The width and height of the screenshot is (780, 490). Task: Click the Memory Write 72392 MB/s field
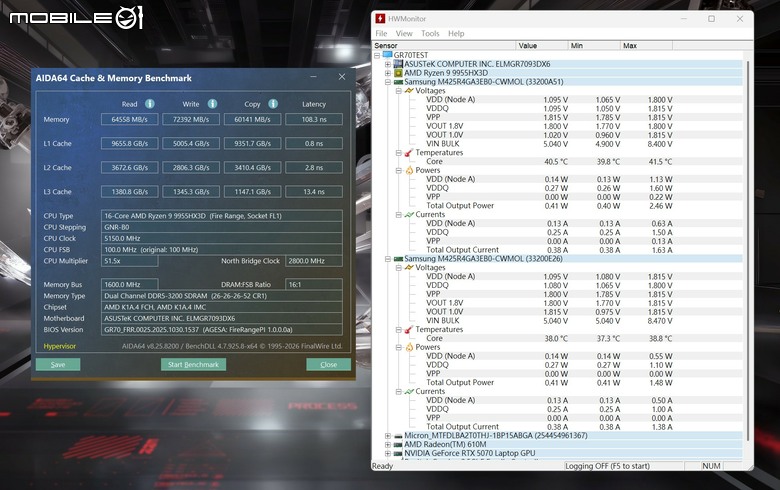pos(191,119)
